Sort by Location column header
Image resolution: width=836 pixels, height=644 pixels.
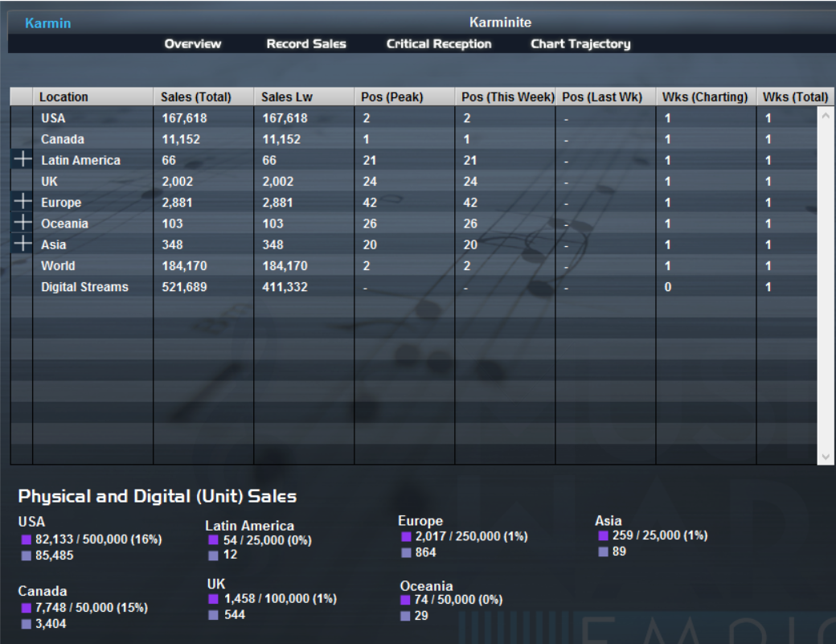tap(92, 97)
